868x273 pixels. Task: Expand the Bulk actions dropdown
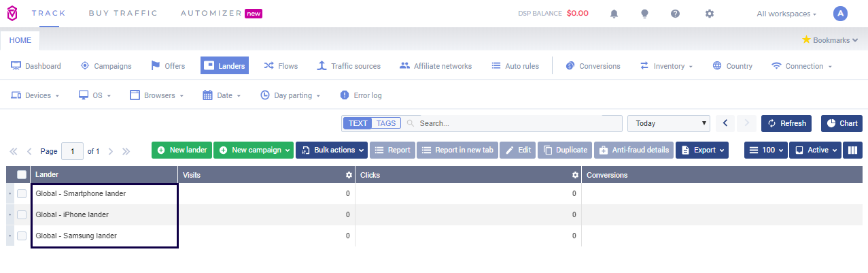point(332,150)
